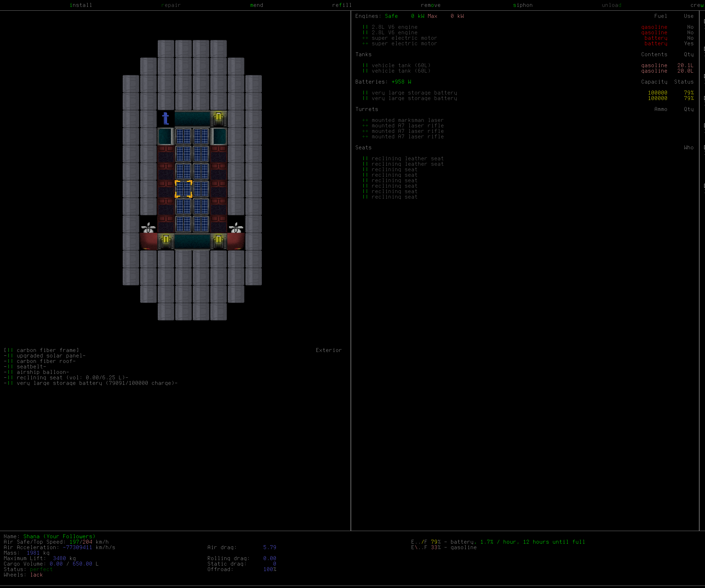705x588 pixels.
Task: Select the vehicle tank row holding 20.0L gasoline
Action: click(x=528, y=71)
